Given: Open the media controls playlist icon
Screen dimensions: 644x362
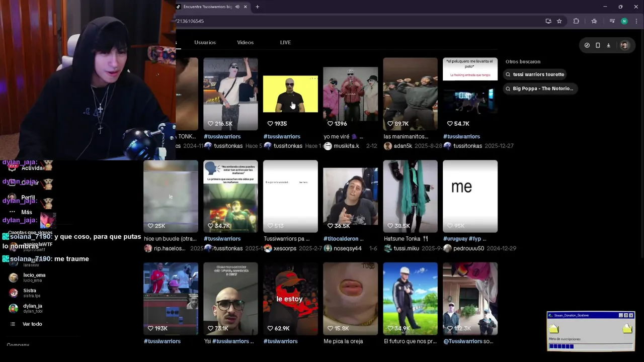Looking at the screenshot, I should coord(612,21).
